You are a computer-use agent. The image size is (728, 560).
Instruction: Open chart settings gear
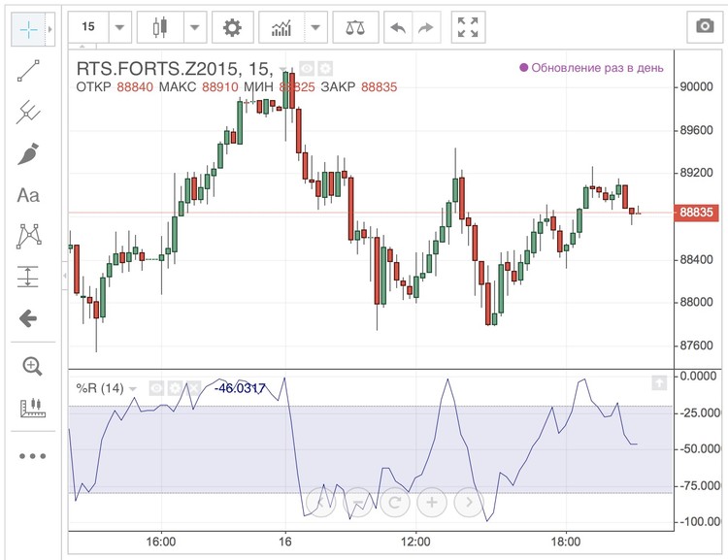tap(233, 27)
